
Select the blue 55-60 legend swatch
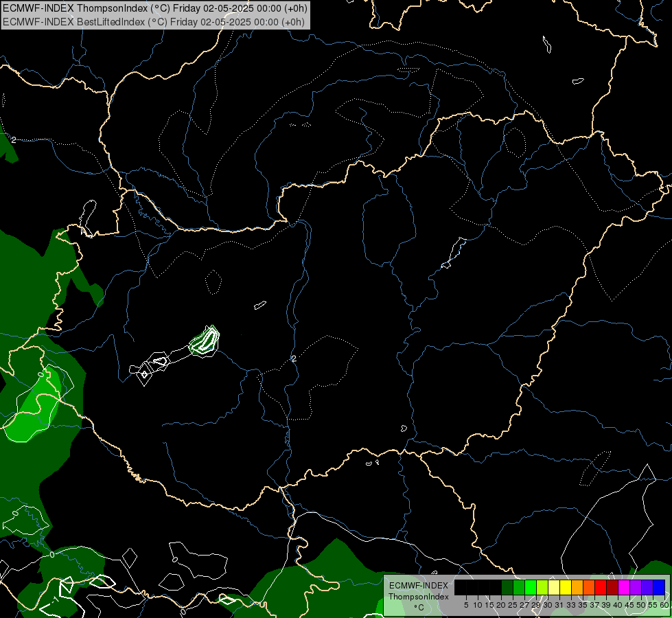click(x=659, y=587)
